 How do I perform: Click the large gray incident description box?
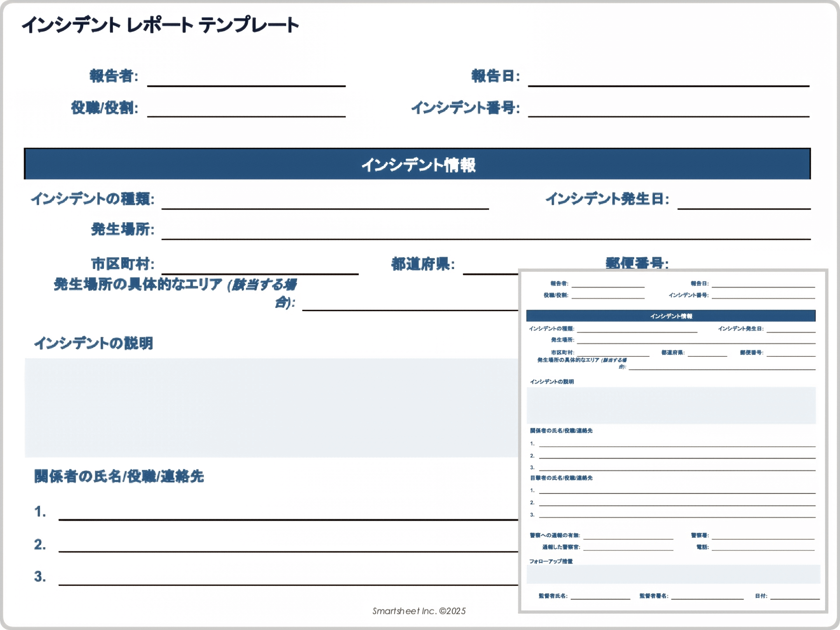pos(271,408)
